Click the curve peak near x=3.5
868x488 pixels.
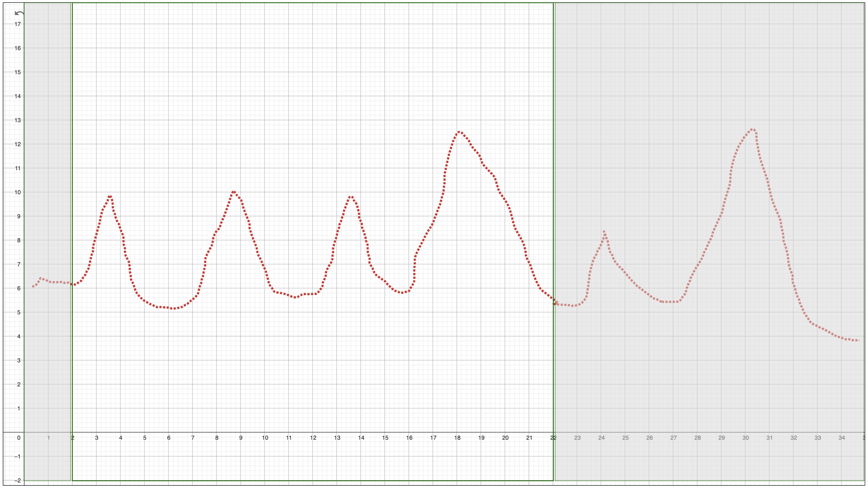tap(110, 197)
